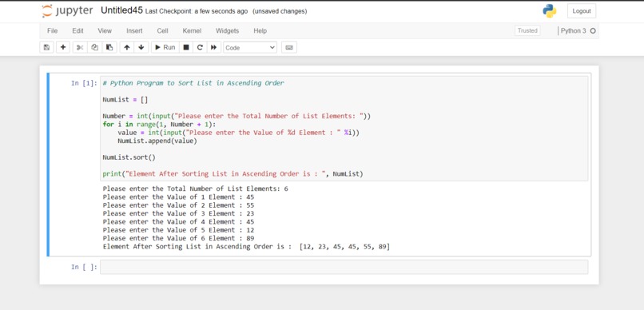Click the print statement code line
Image resolution: width=644 pixels, height=310 pixels.
(233, 173)
